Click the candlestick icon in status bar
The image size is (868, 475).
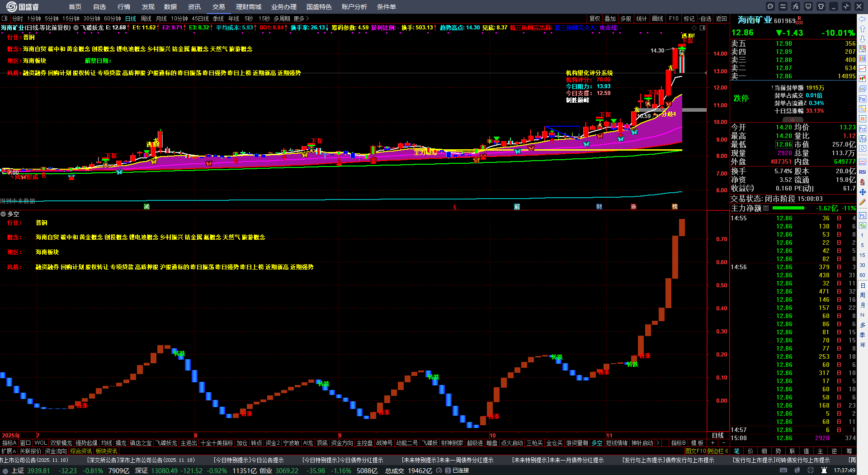tap(797, 470)
